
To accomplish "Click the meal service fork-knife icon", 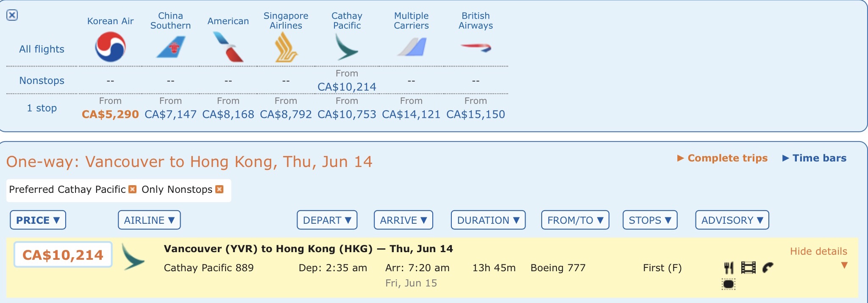I will [x=729, y=268].
